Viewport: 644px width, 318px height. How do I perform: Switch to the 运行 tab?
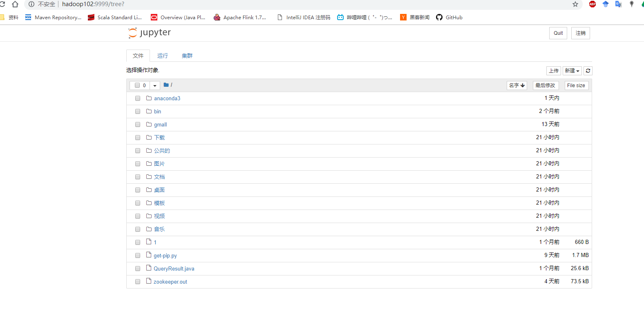[163, 56]
